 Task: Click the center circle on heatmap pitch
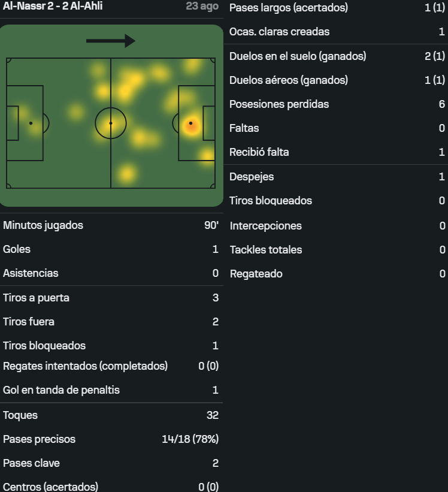point(111,123)
